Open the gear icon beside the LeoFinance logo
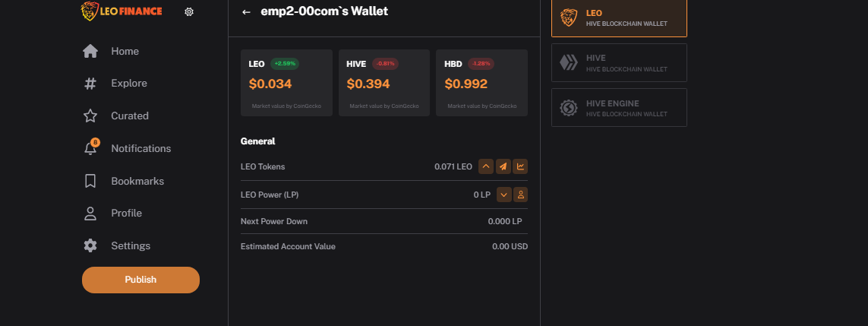Screen dimensions: 868x326 tap(189, 11)
